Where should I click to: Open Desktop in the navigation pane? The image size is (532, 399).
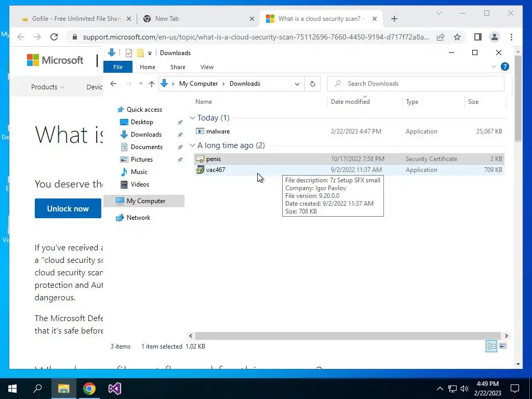click(x=142, y=122)
